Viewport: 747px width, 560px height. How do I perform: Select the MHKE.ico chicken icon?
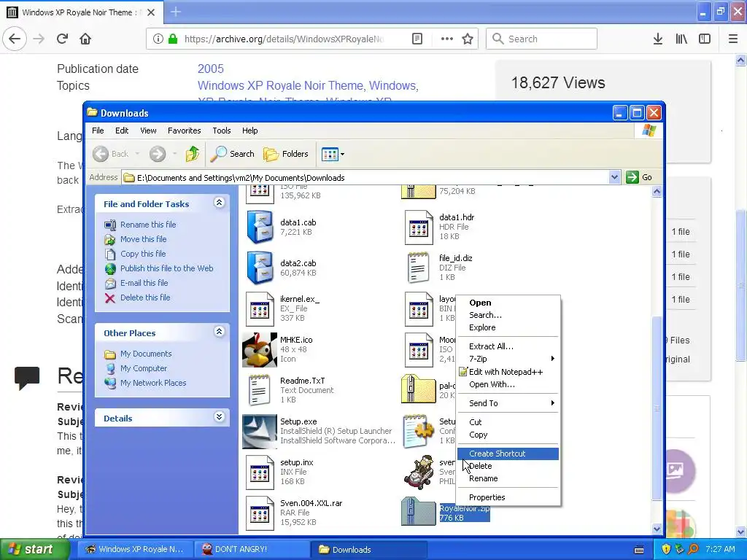coord(260,349)
